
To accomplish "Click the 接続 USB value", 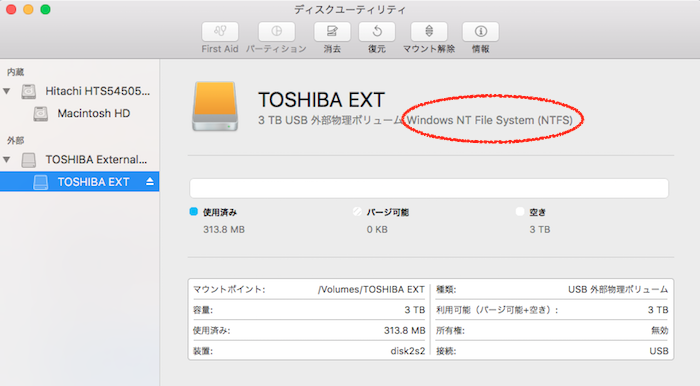I will coord(659,351).
